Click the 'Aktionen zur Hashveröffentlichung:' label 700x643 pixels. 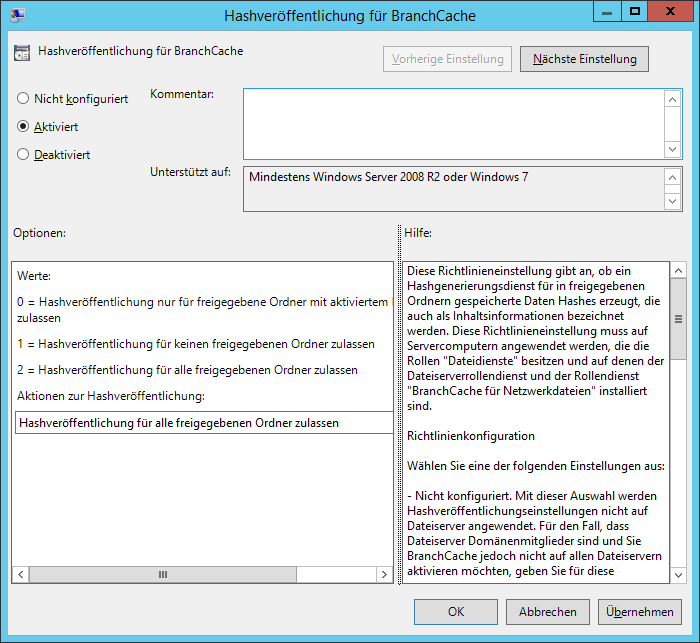[111, 396]
